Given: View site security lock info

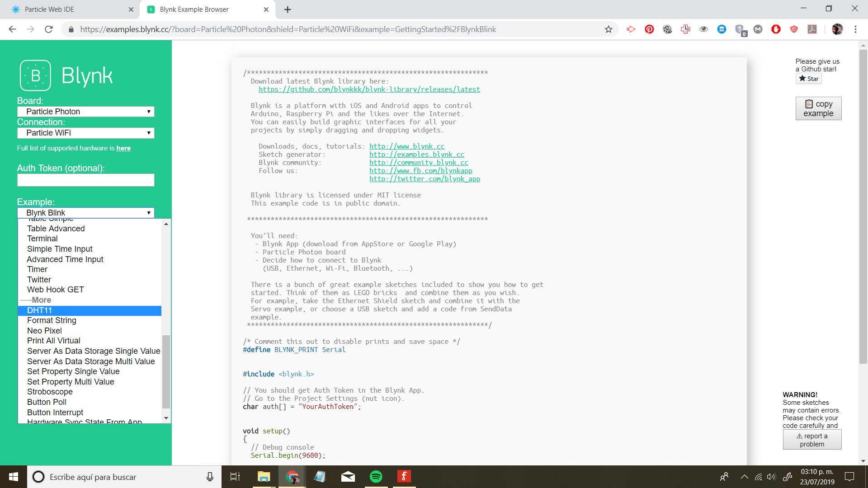Looking at the screenshot, I should [71, 29].
